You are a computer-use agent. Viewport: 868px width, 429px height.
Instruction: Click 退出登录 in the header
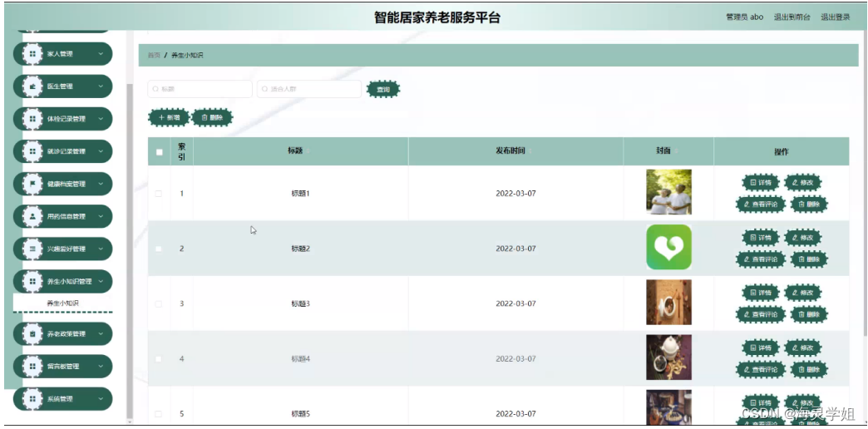(x=835, y=17)
